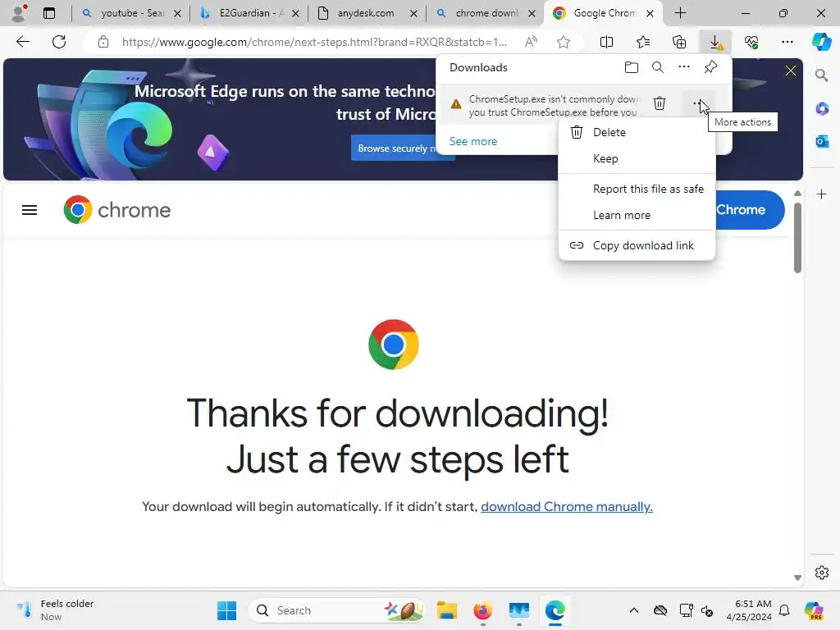This screenshot has height=630, width=840.
Task: Choose Keep from the context menu
Action: tap(637, 158)
